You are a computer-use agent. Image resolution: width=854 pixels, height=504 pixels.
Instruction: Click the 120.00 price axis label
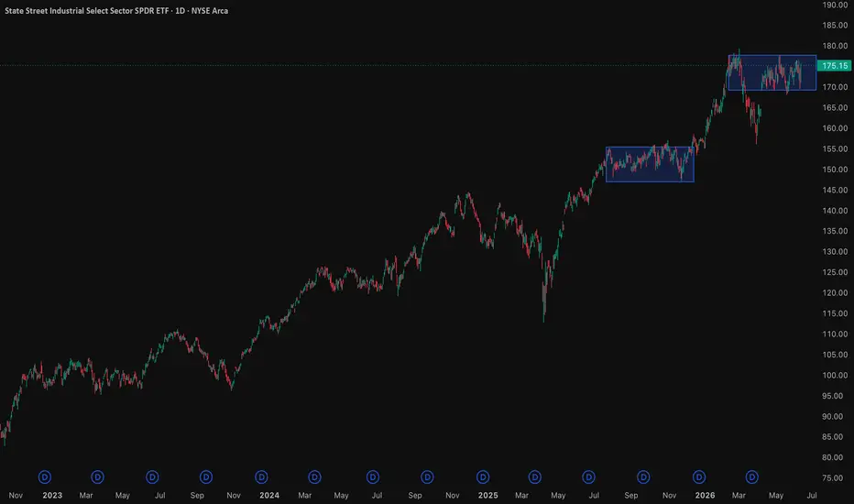[x=835, y=293]
